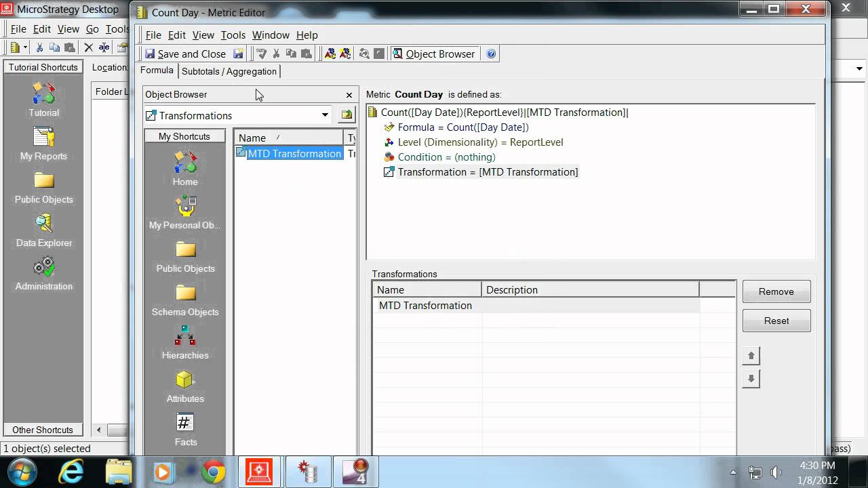Click the Copy icon in Metric Editor toolbar
Screen dimensions: 868x488
[291, 54]
